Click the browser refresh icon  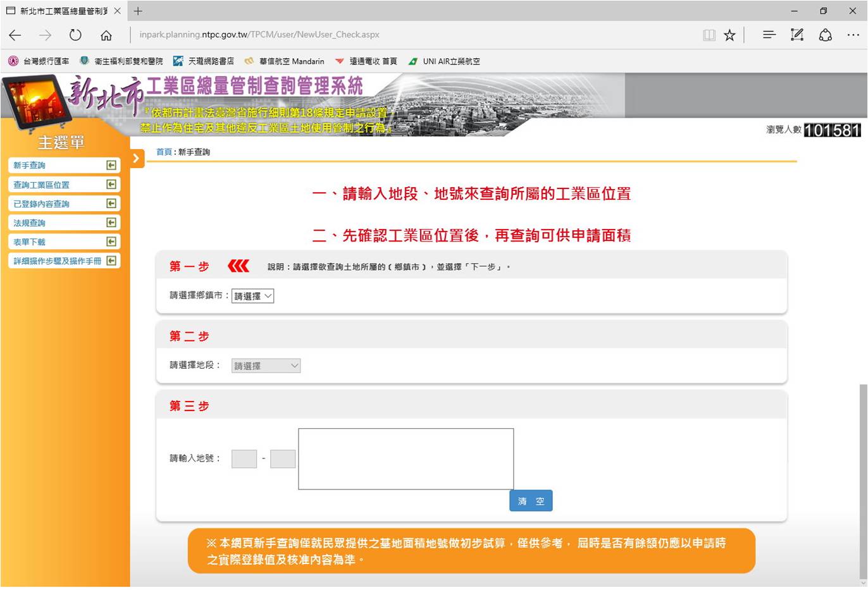(75, 35)
